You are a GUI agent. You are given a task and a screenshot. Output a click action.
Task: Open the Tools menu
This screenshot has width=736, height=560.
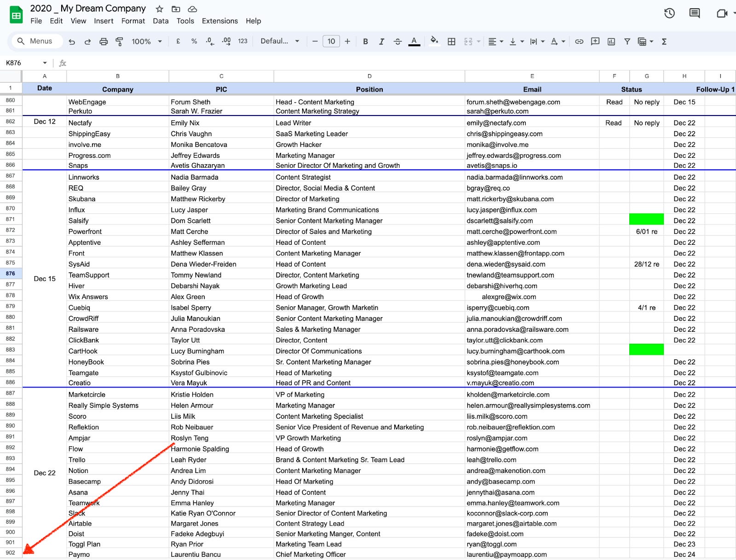(185, 21)
